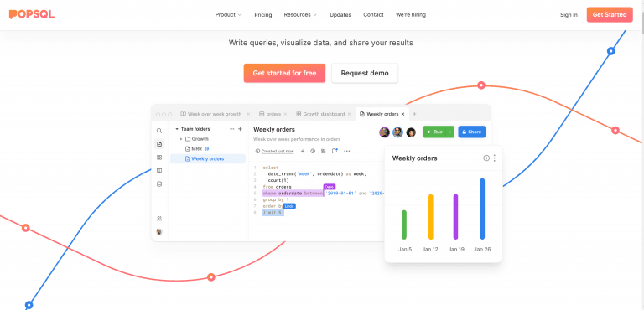Open the comments icon in the query toolbar
Image resolution: width=644 pixels, height=310 pixels.
point(335,151)
